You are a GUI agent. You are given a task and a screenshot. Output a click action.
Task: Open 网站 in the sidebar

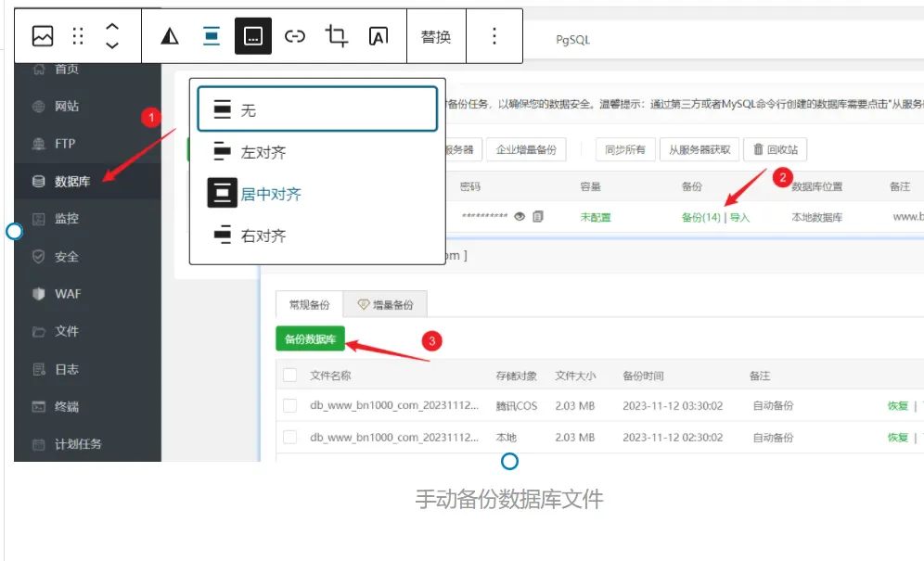click(x=67, y=106)
